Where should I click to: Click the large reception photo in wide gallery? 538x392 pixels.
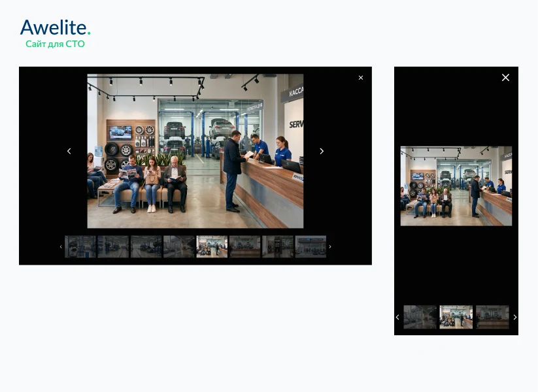coord(195,151)
